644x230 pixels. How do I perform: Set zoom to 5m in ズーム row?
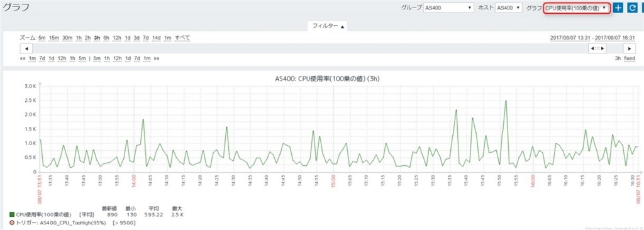click(42, 38)
